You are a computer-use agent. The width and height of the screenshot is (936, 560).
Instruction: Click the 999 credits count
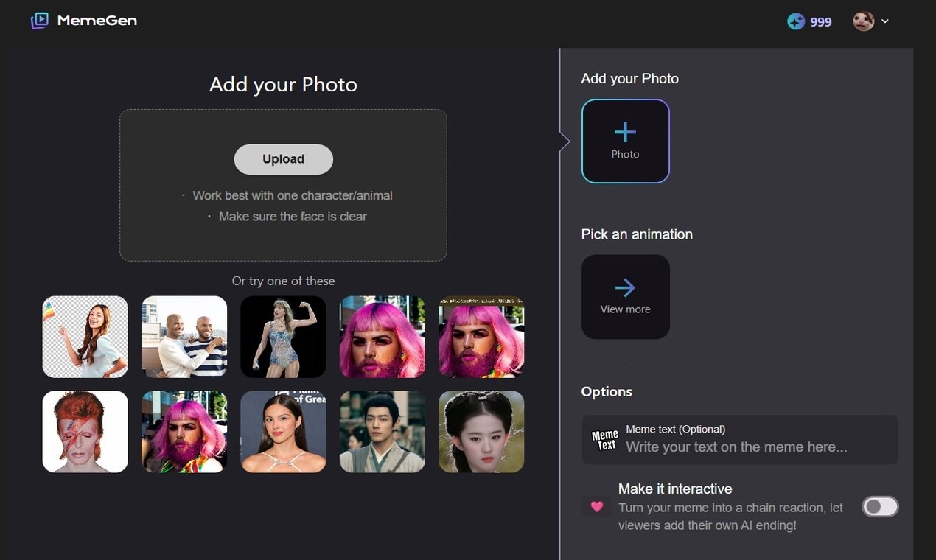[821, 22]
